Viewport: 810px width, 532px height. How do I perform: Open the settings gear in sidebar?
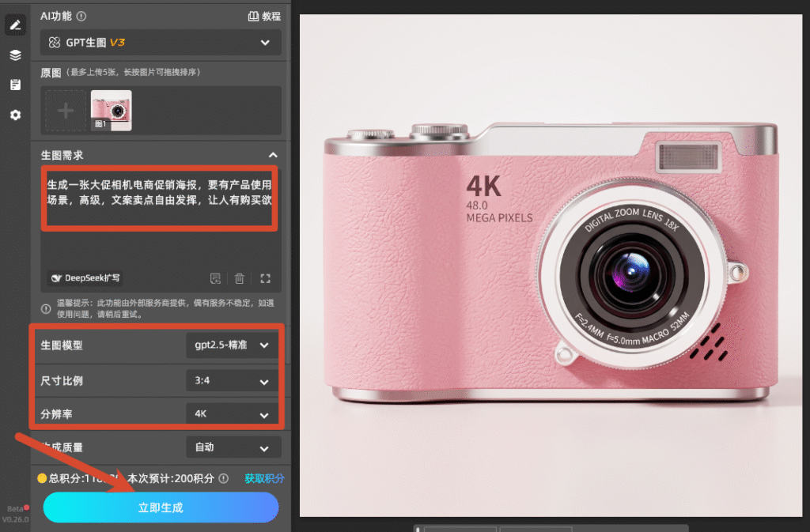click(16, 115)
